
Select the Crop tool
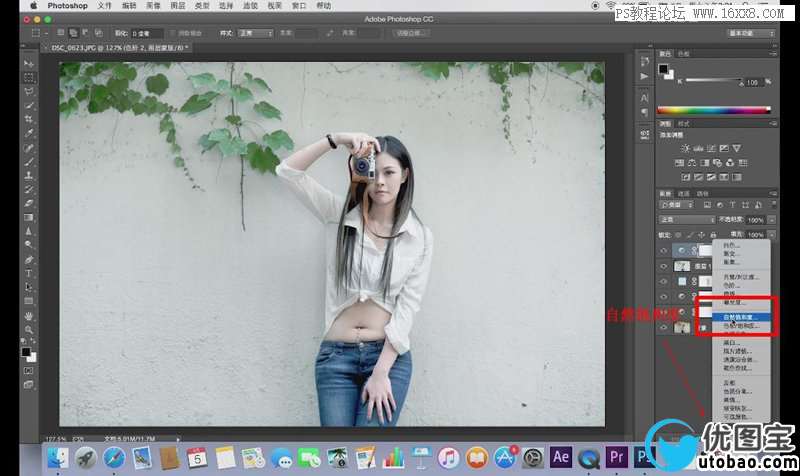click(29, 119)
